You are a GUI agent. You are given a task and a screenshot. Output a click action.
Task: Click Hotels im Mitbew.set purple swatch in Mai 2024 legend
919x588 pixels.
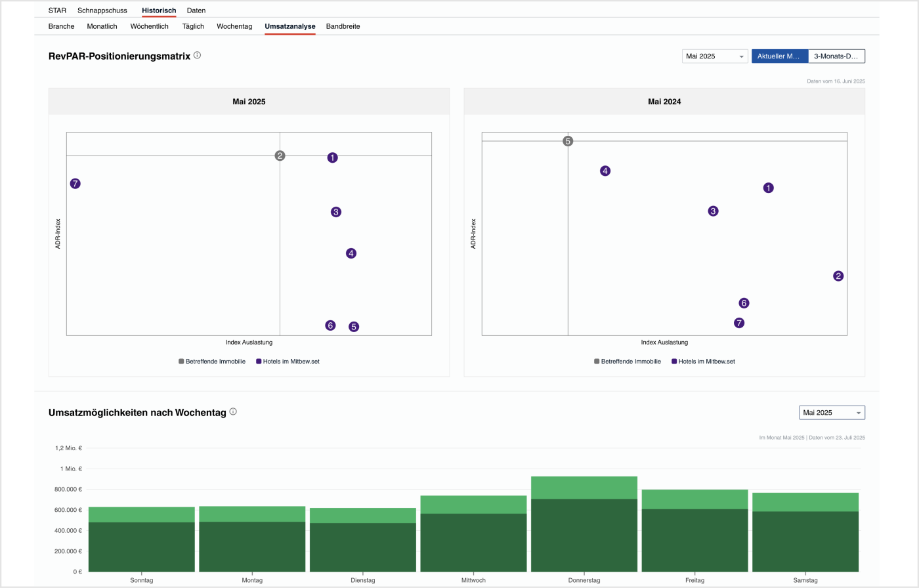click(674, 362)
